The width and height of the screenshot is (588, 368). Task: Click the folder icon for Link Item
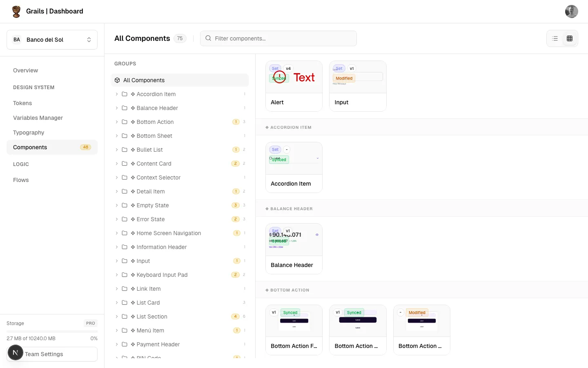tap(125, 289)
